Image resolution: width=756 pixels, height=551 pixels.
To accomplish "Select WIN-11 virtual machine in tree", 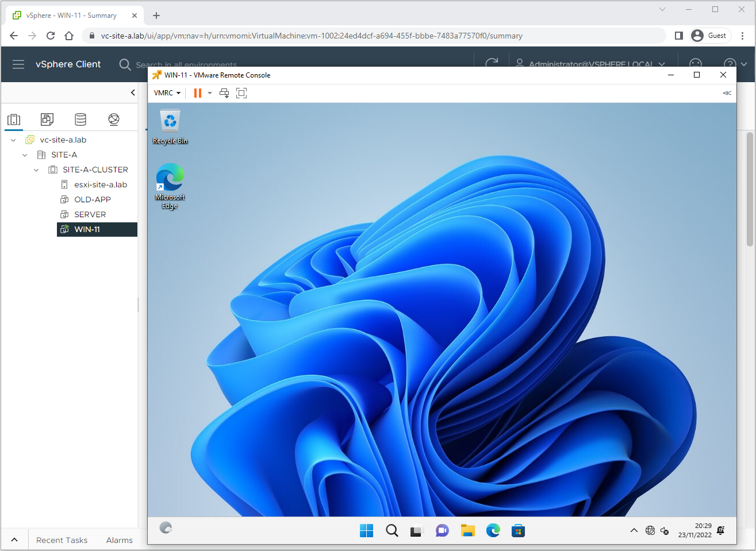I will 97,229.
